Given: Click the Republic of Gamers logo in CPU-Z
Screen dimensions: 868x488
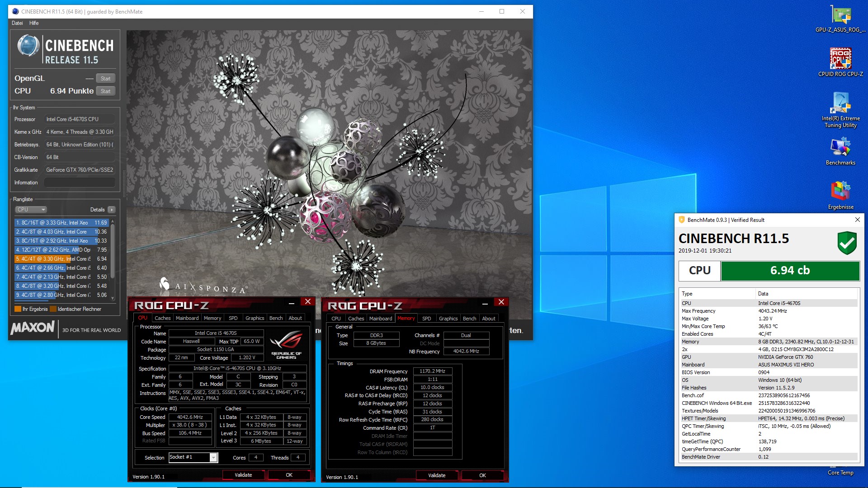Looking at the screenshot, I should [286, 345].
